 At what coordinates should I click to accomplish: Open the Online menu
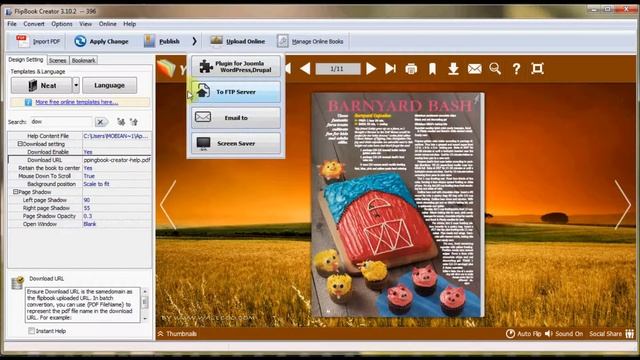tap(107, 24)
